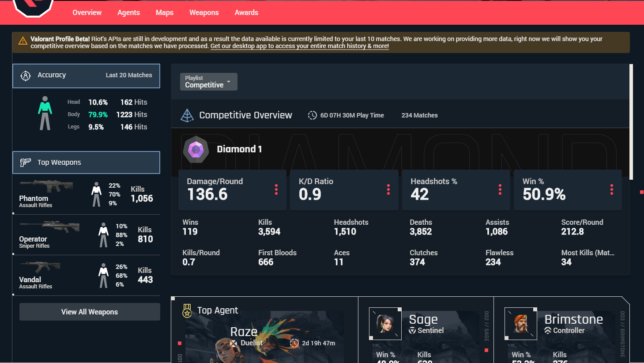Click the Accuracy crosshair icon
The height and width of the screenshot is (363, 644).
[26, 75]
